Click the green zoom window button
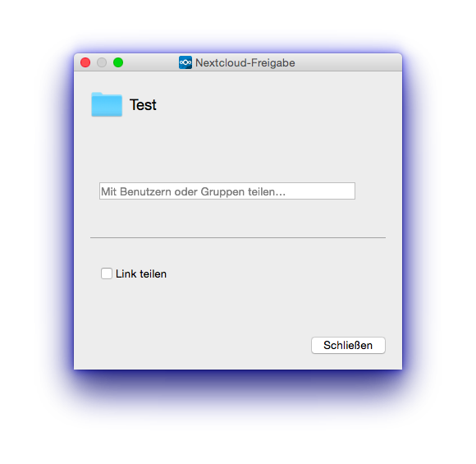Viewport: 476px width, 464px height. 118,62
